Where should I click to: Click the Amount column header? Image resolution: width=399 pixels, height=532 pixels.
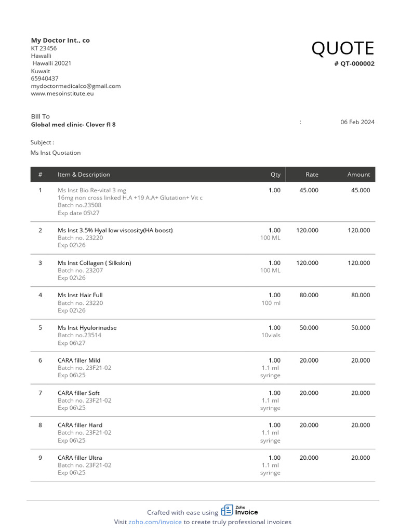[x=358, y=175]
